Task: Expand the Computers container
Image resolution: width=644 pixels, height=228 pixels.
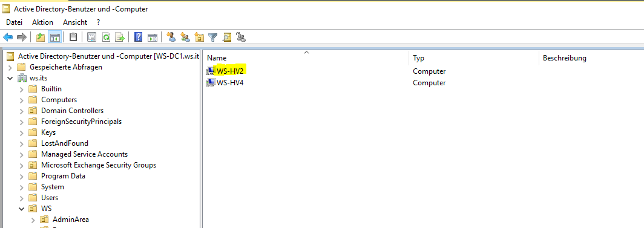Action: click(x=22, y=100)
